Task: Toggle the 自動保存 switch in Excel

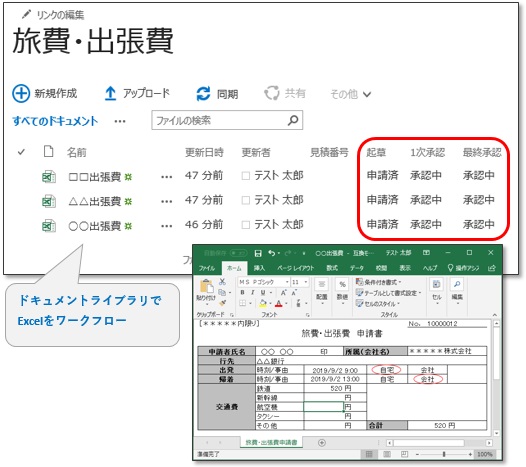Action: (238, 253)
